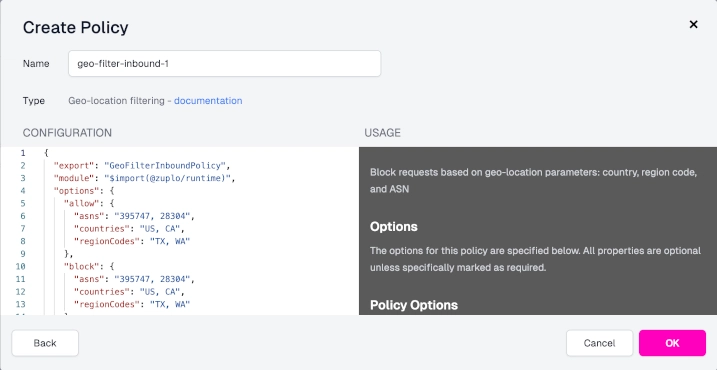Select line number 1 in the editor gutter
This screenshot has width=717, height=370.
(x=23, y=153)
